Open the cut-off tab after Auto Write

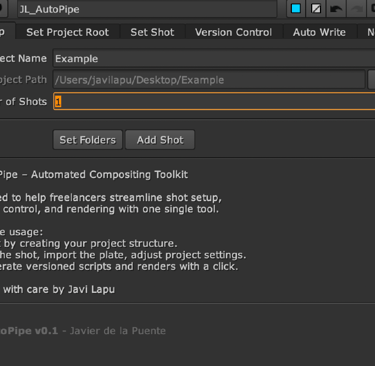(366, 32)
